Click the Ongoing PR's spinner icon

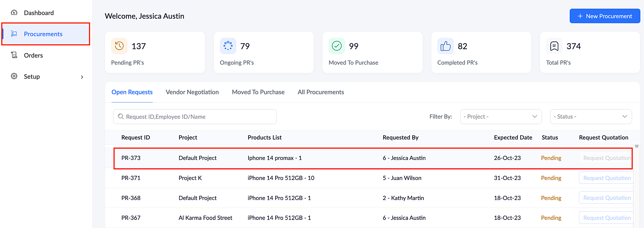click(228, 46)
